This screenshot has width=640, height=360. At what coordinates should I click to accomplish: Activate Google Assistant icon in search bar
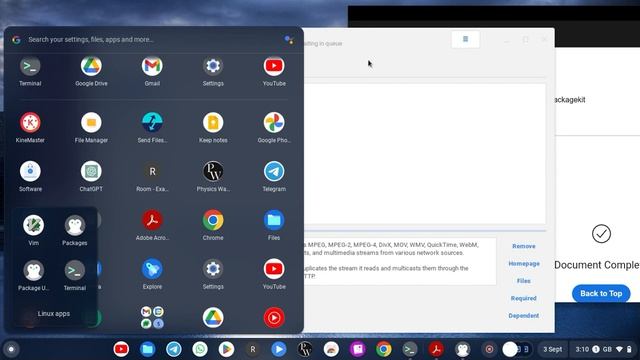point(289,40)
